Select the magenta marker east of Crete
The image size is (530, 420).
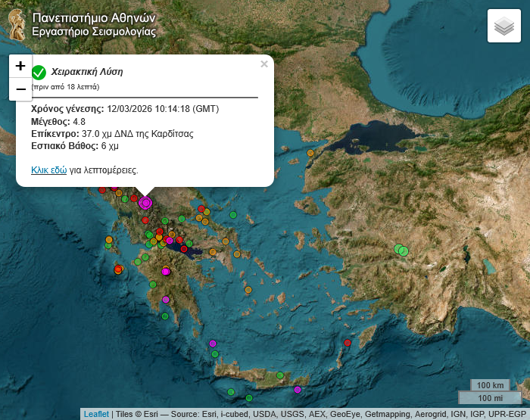[x=298, y=390]
